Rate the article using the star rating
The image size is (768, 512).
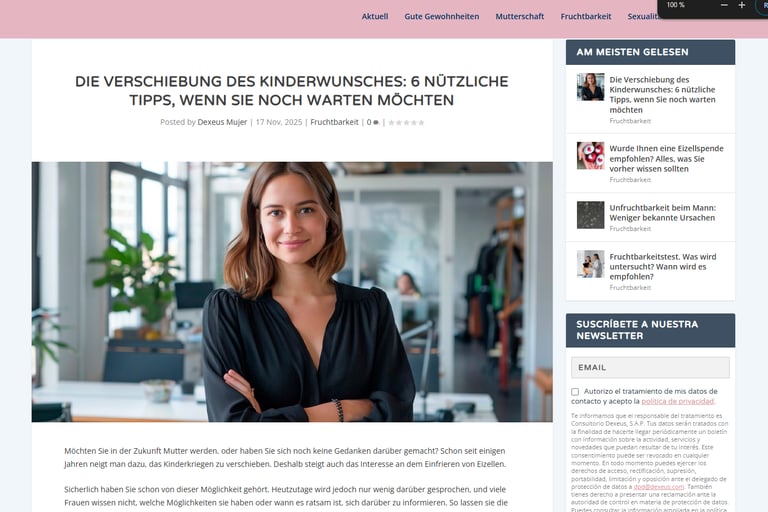pyautogui.click(x=406, y=122)
